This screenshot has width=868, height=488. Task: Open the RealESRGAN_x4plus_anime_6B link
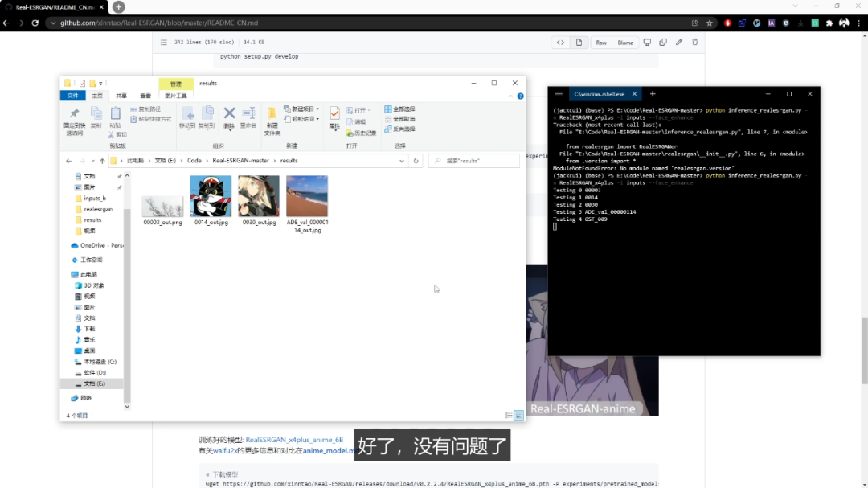pyautogui.click(x=294, y=440)
